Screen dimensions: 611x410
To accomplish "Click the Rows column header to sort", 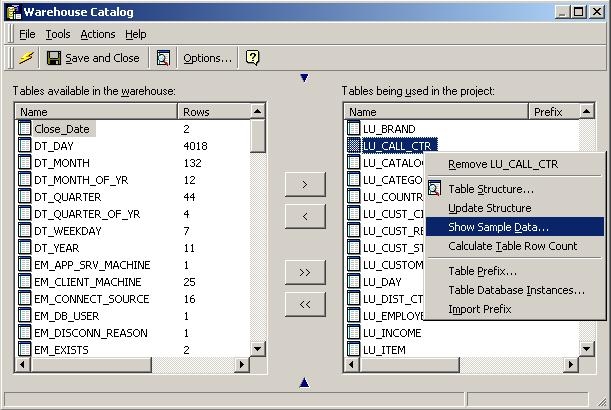I will pyautogui.click(x=214, y=112).
